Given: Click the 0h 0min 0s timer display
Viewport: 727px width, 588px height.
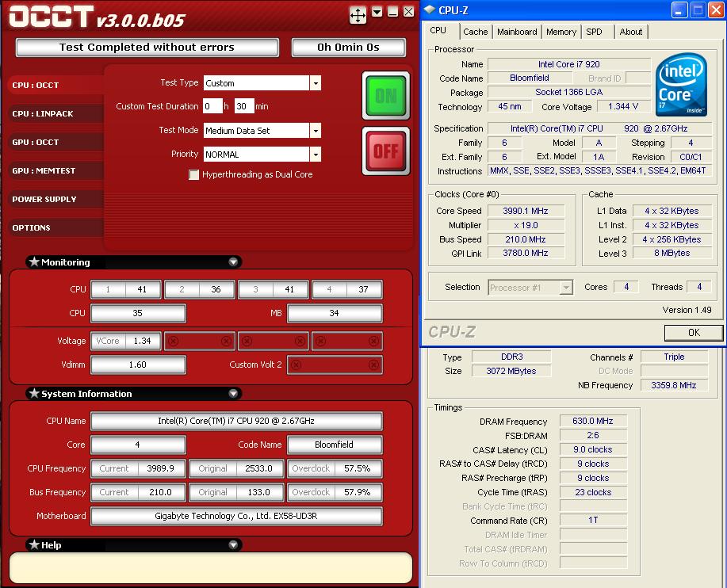Looking at the screenshot, I should pyautogui.click(x=348, y=48).
